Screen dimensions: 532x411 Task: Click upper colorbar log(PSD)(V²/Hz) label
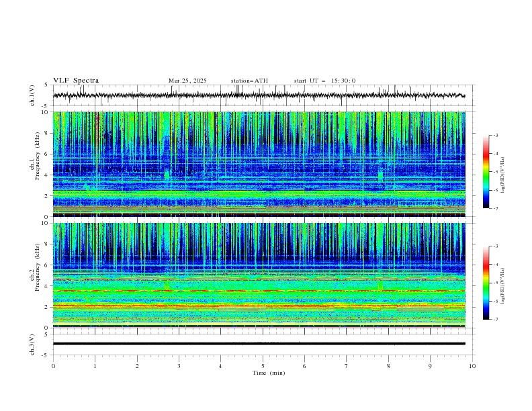(503, 175)
